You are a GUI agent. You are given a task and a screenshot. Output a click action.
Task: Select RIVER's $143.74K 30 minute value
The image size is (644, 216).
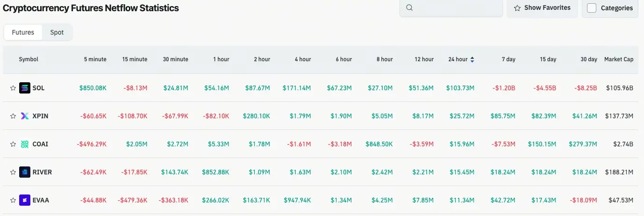point(175,172)
